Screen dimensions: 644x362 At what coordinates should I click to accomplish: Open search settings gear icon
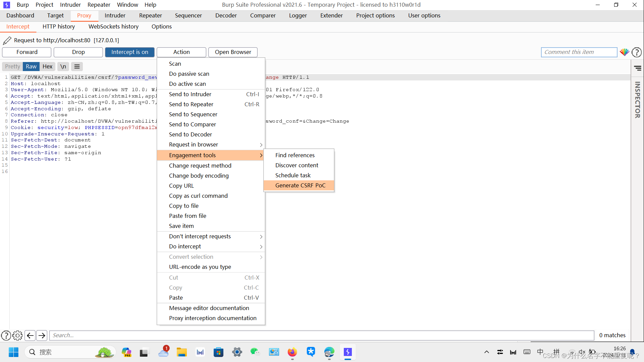pyautogui.click(x=17, y=335)
